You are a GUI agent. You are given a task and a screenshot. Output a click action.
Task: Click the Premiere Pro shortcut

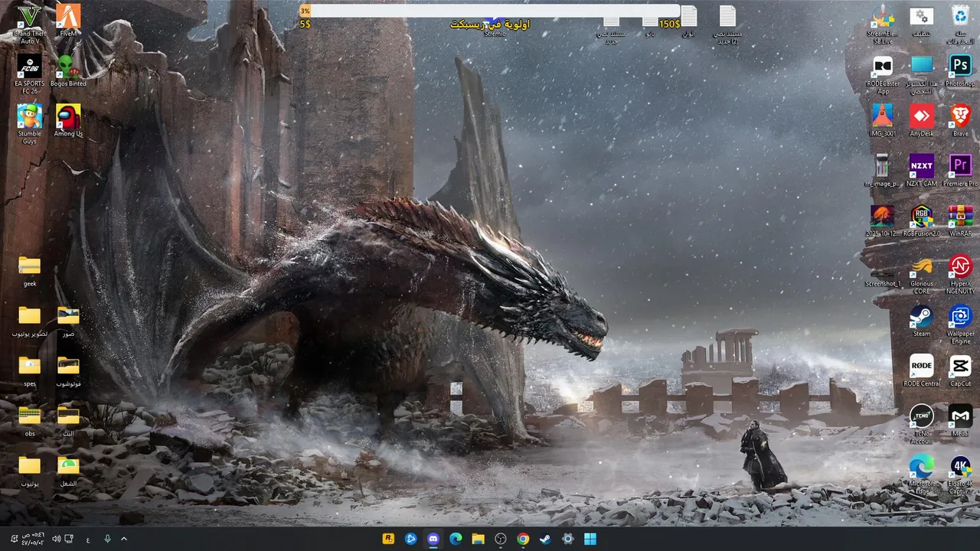point(960,170)
